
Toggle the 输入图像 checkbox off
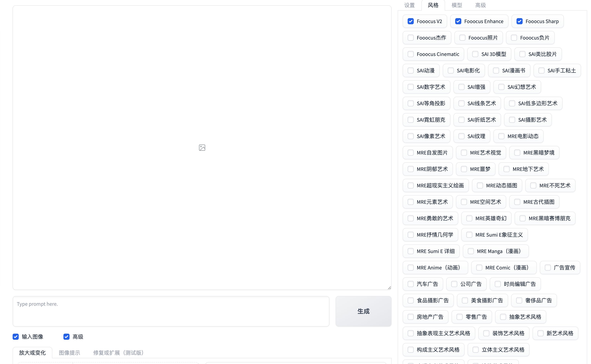[16, 336]
